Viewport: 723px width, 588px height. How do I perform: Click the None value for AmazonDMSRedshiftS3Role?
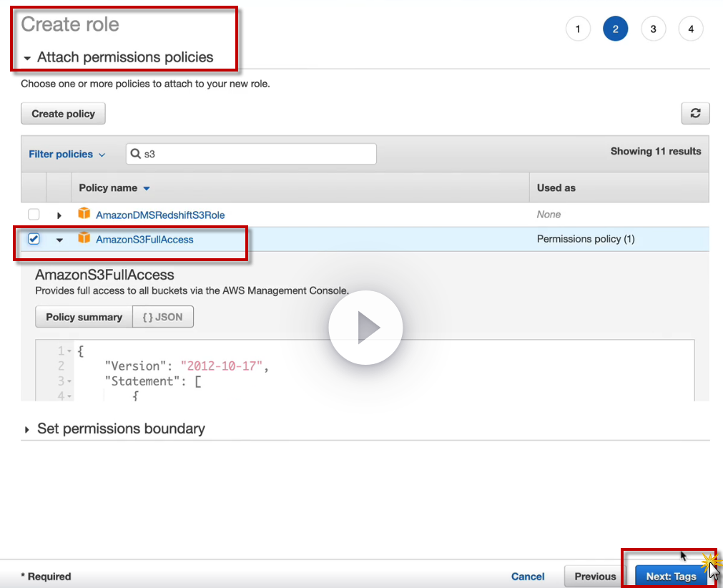pos(549,215)
